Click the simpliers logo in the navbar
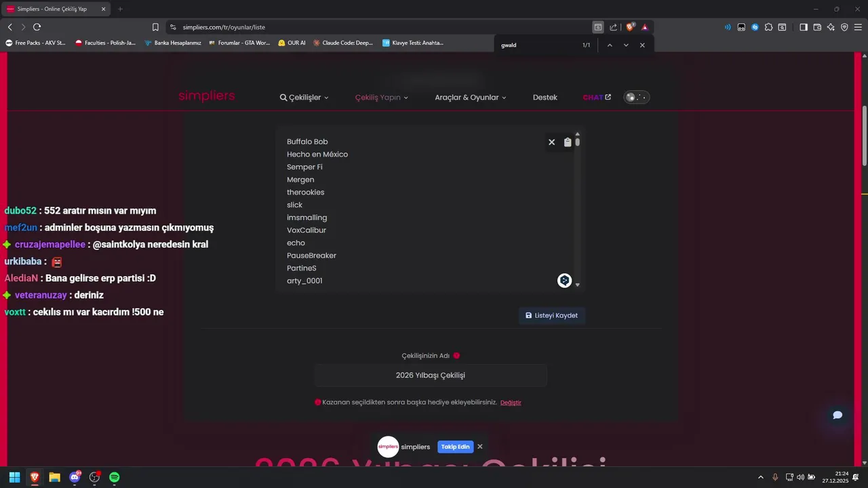This screenshot has height=488, width=868. [x=207, y=96]
